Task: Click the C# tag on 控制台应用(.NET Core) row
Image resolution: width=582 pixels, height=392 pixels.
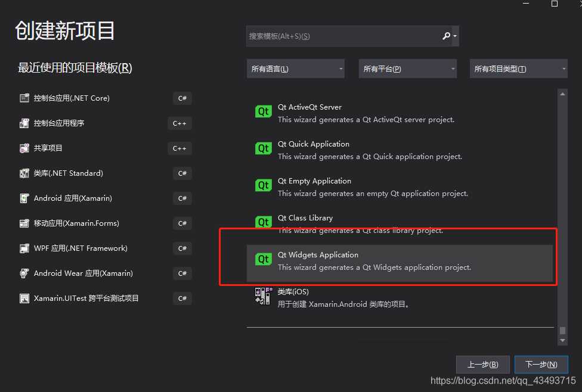Action: click(x=182, y=98)
